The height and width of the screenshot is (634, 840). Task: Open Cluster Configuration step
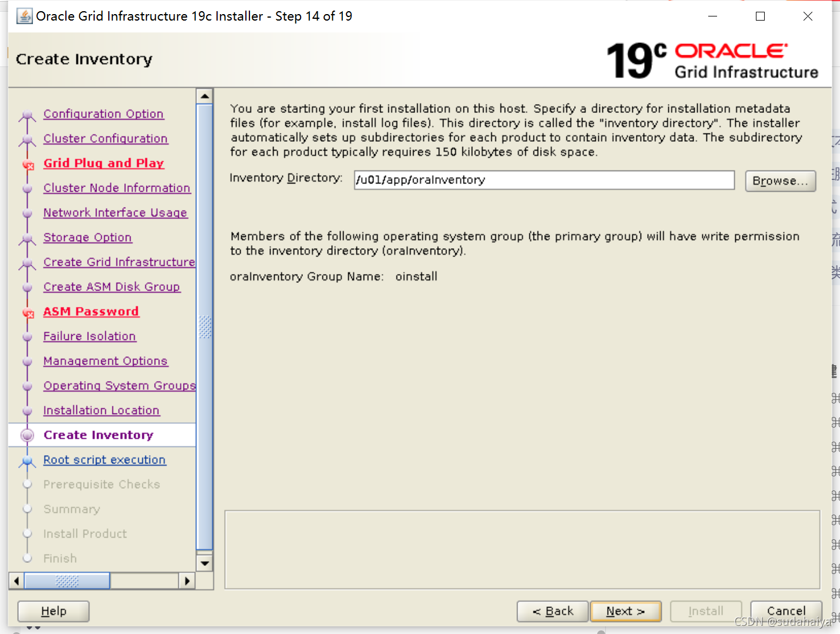coord(106,138)
